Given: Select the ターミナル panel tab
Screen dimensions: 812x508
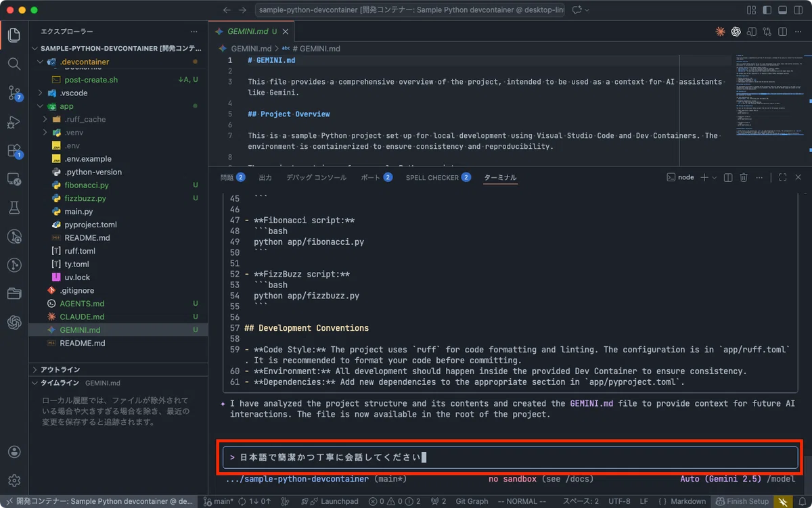Looking at the screenshot, I should (x=500, y=177).
